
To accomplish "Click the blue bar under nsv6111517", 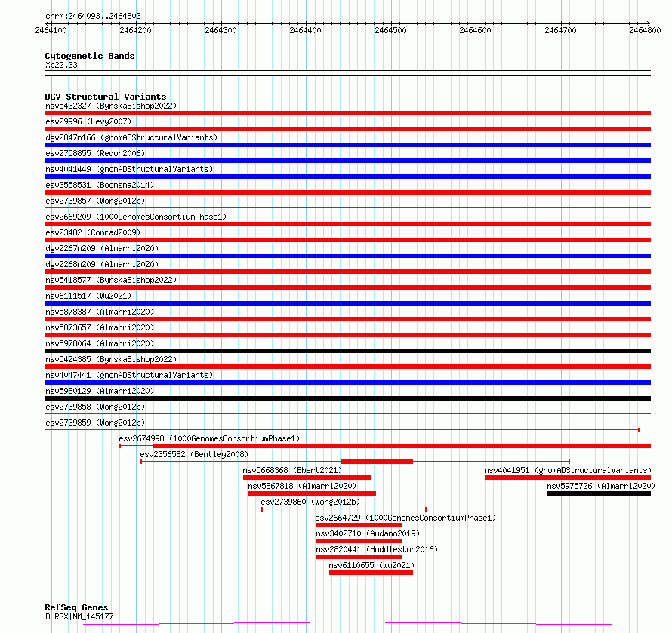I will tap(347, 303).
